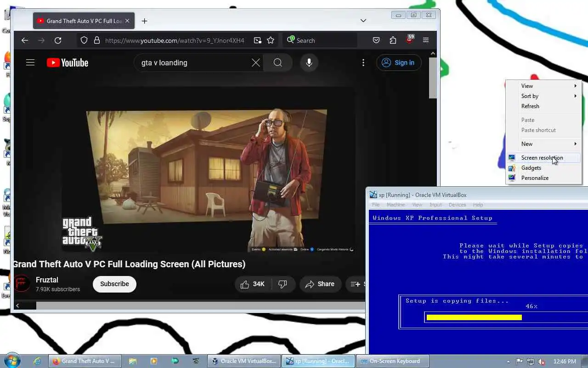588x368 pixels.
Task: Open network icon in system tray
Action: coord(531,362)
